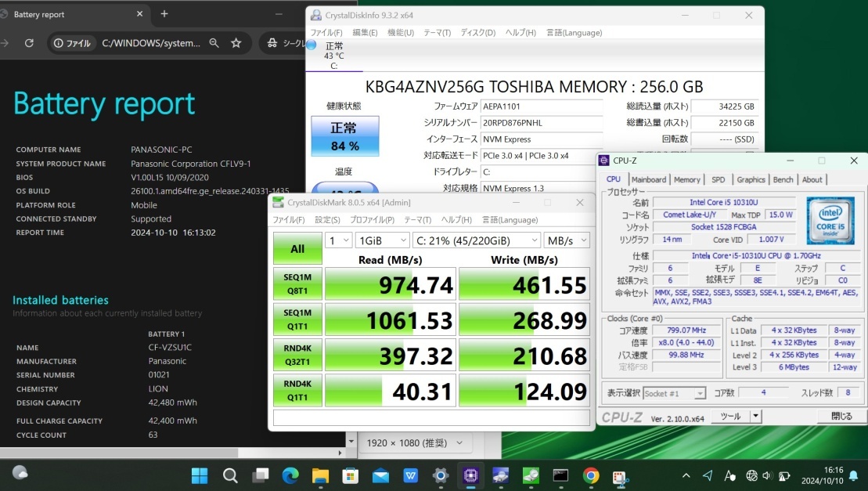Open Task View on taskbar

click(x=260, y=475)
